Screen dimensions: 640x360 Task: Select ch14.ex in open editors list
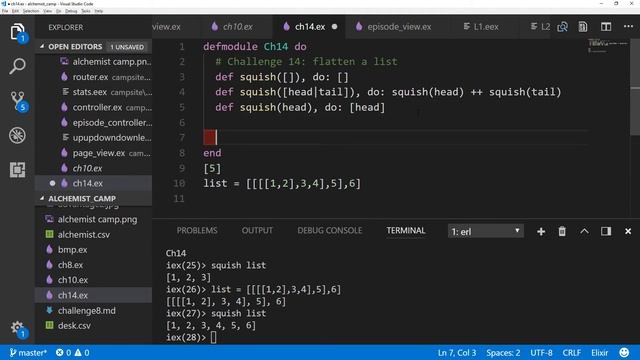click(x=94, y=183)
